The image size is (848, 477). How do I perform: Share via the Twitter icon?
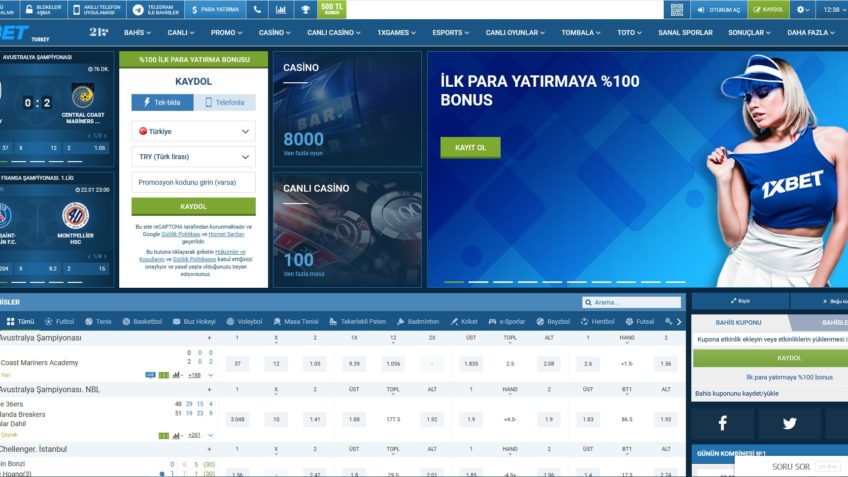789,423
